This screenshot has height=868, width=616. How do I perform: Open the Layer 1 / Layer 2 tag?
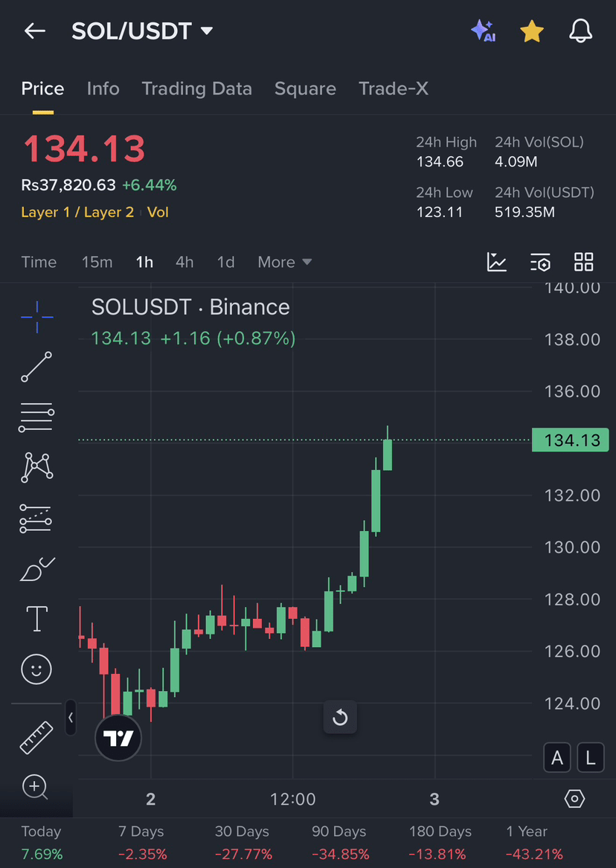tap(77, 212)
